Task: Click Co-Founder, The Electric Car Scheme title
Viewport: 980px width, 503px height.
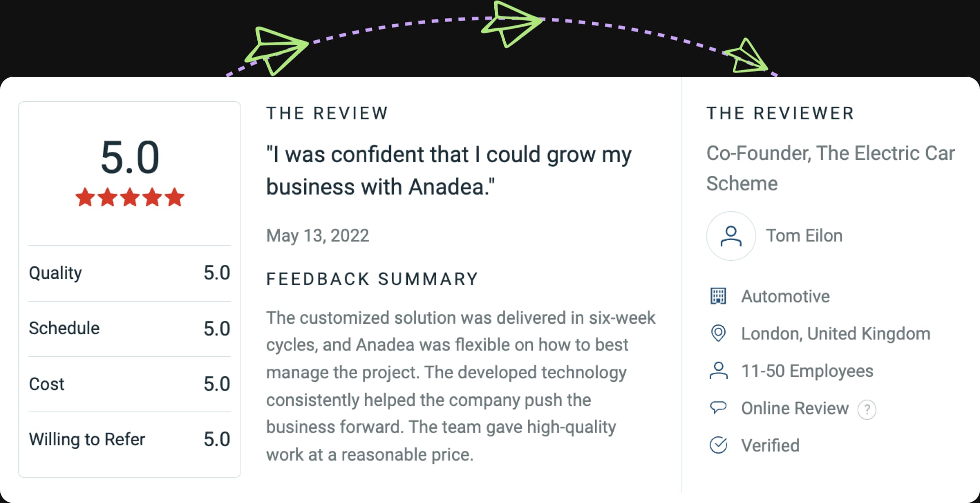Action: pyautogui.click(x=830, y=168)
